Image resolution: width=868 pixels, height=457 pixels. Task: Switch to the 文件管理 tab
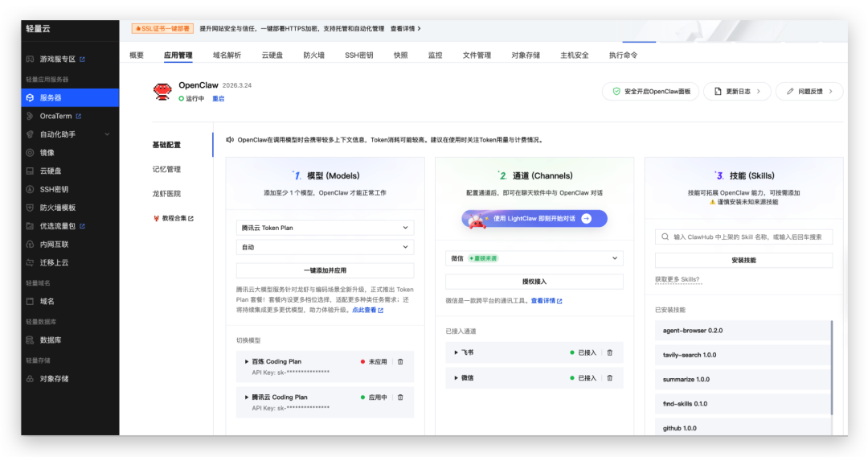click(477, 56)
